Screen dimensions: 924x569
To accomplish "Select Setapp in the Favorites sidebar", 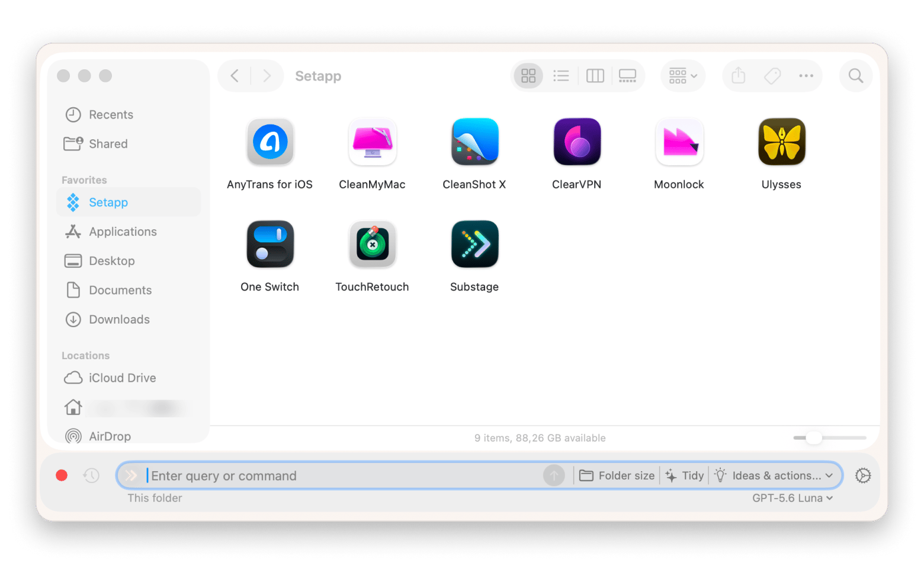I will coord(129,202).
